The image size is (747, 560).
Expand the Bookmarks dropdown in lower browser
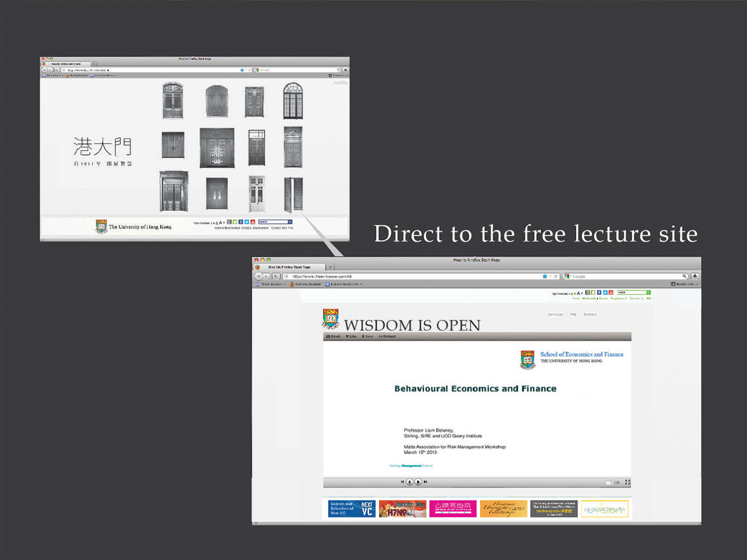point(684,284)
